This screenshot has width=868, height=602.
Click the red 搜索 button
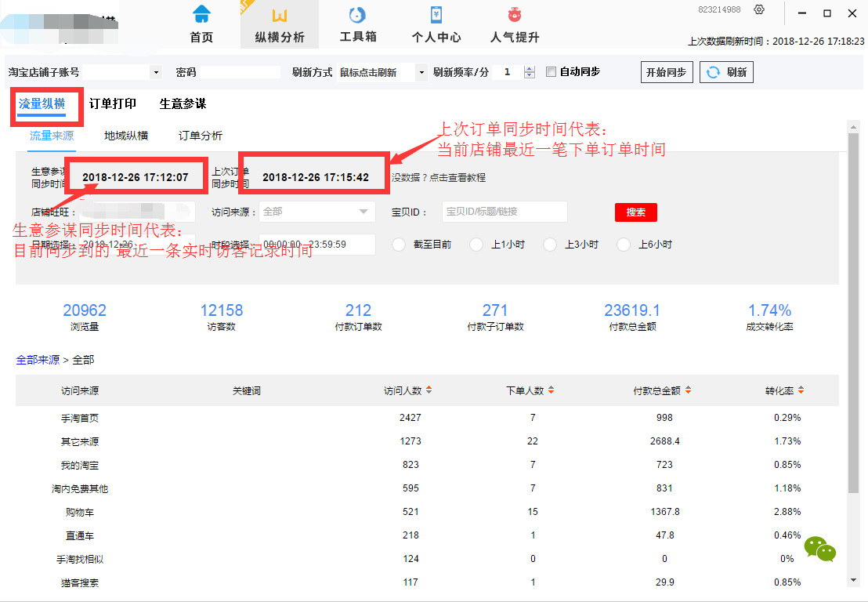pyautogui.click(x=635, y=212)
